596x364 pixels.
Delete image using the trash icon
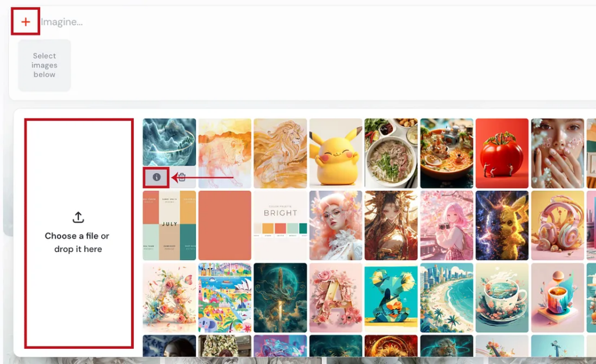182,177
